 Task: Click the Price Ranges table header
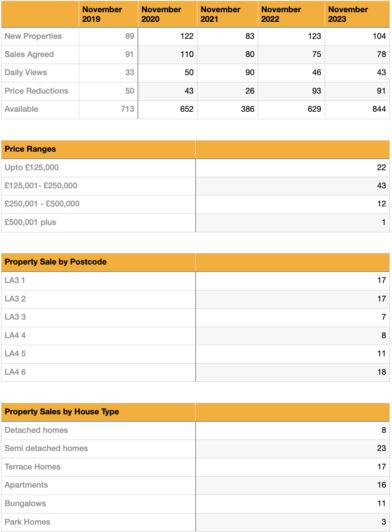[x=30, y=149]
